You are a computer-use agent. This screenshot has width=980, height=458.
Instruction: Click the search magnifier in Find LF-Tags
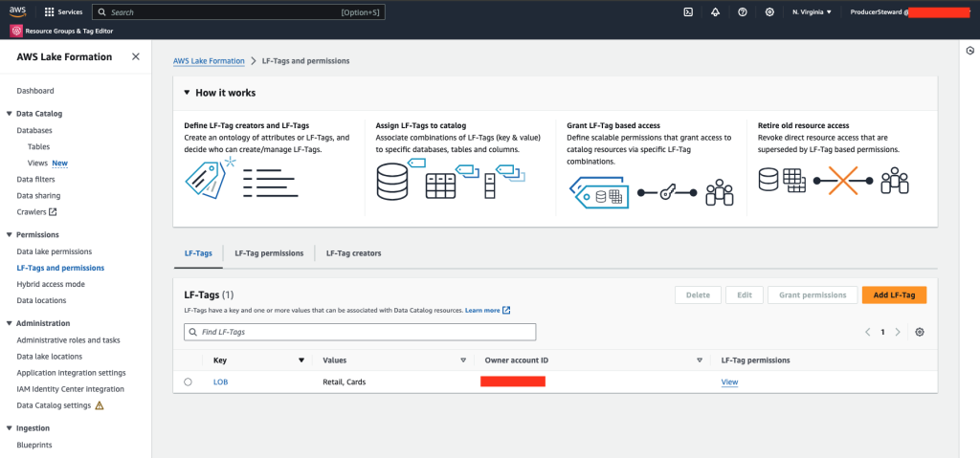193,332
